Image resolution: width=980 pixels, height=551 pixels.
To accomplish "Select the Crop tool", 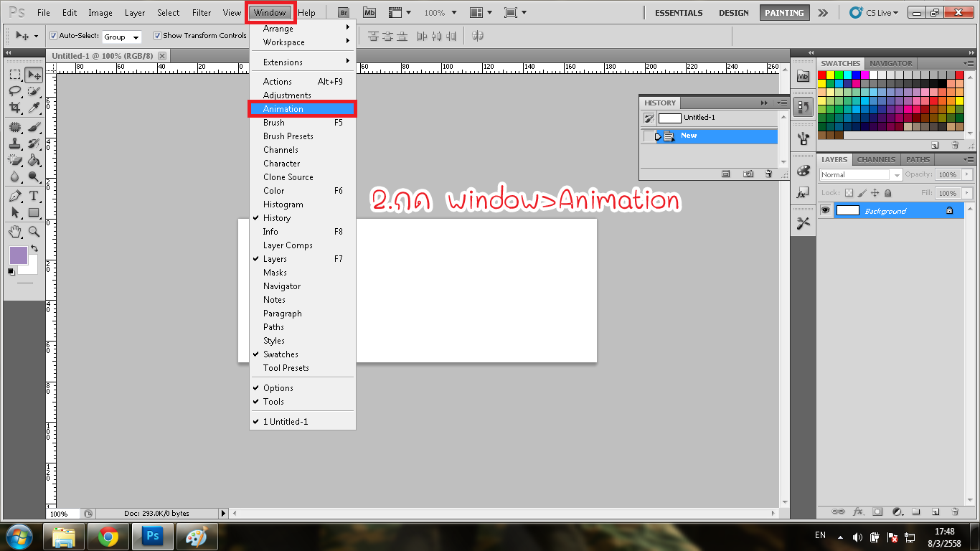I will pyautogui.click(x=14, y=108).
